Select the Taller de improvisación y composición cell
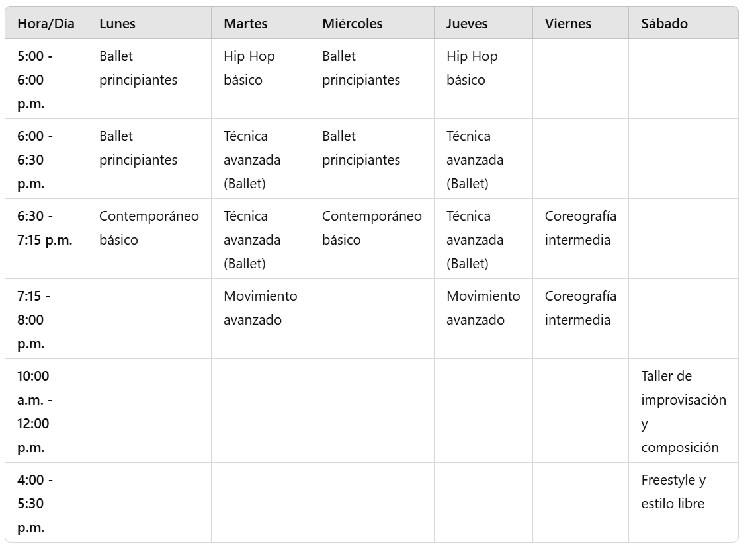The width and height of the screenshot is (756, 548). [x=683, y=411]
